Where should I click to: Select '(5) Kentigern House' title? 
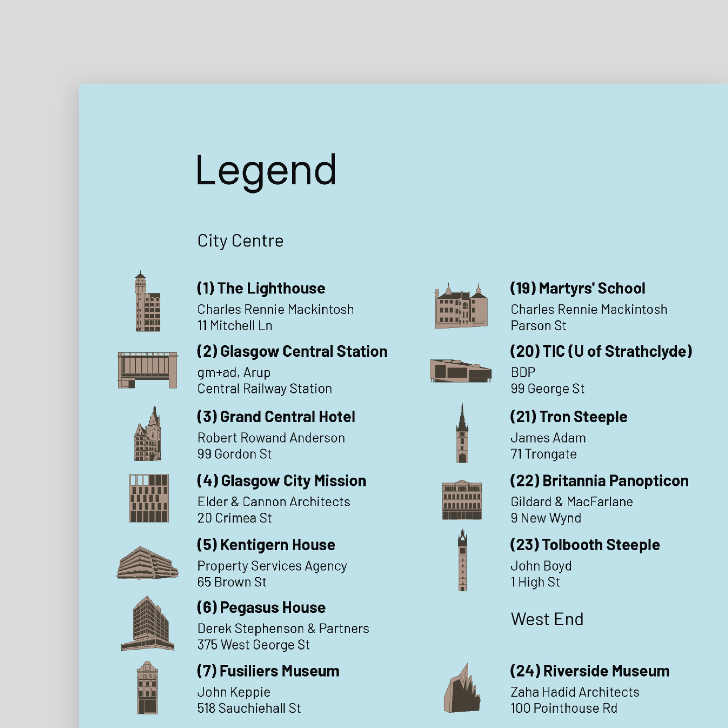coord(266,545)
